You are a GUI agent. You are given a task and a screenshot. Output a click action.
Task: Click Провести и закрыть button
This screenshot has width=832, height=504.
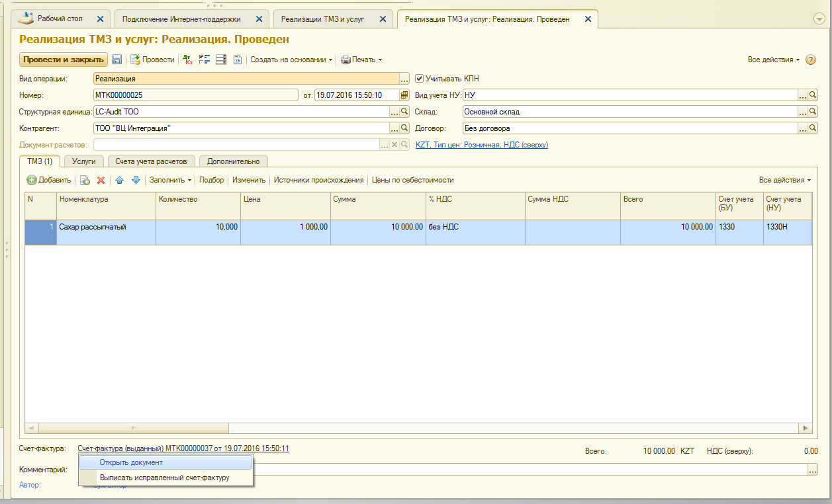64,60
